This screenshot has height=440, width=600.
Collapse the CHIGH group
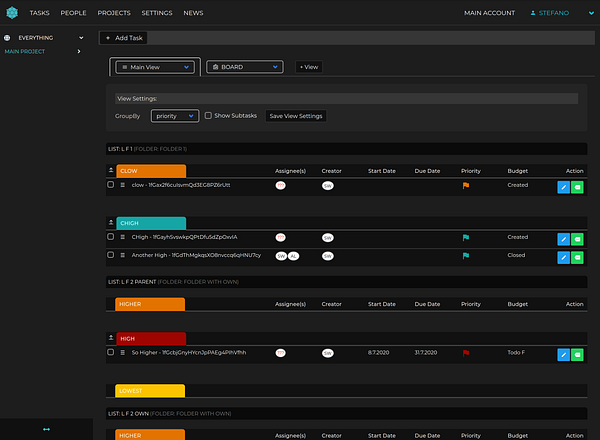pyautogui.click(x=111, y=222)
